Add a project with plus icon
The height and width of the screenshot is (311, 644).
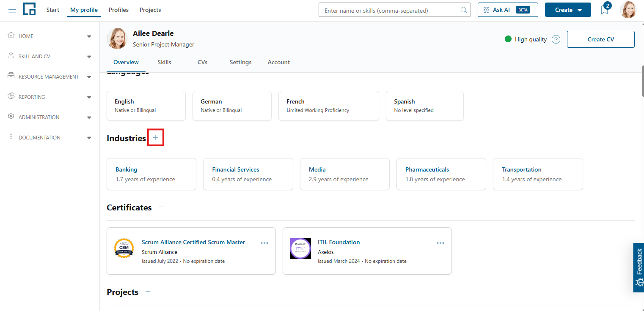coord(148,292)
